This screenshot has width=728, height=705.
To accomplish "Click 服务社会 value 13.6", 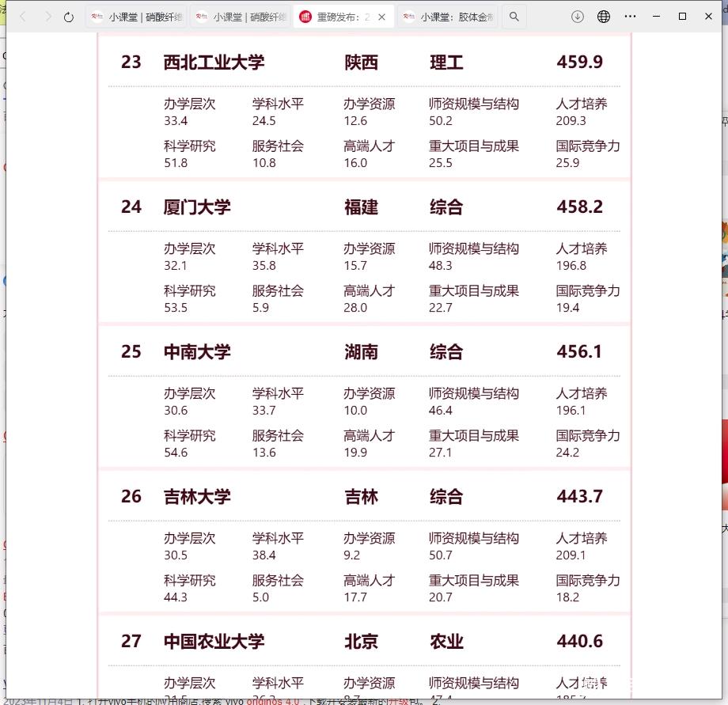I will pyautogui.click(x=264, y=453).
